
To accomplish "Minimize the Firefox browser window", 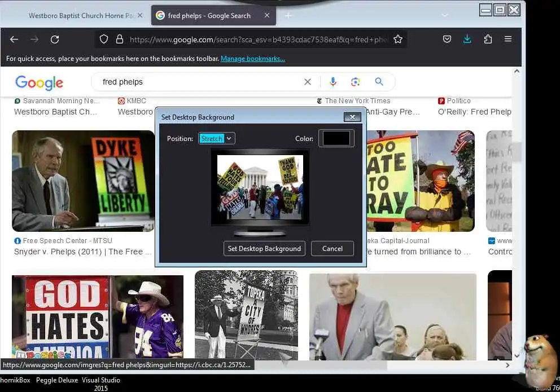I will pos(485,10).
